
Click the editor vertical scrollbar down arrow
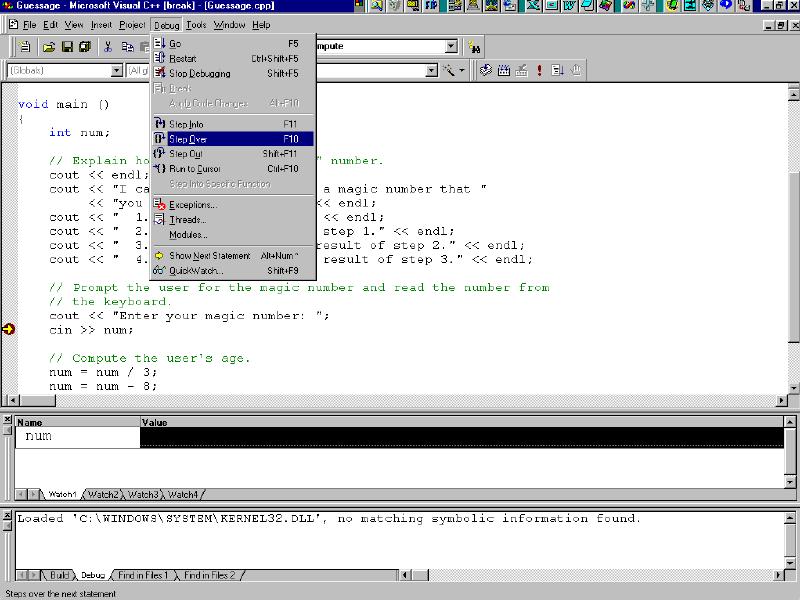coord(793,388)
